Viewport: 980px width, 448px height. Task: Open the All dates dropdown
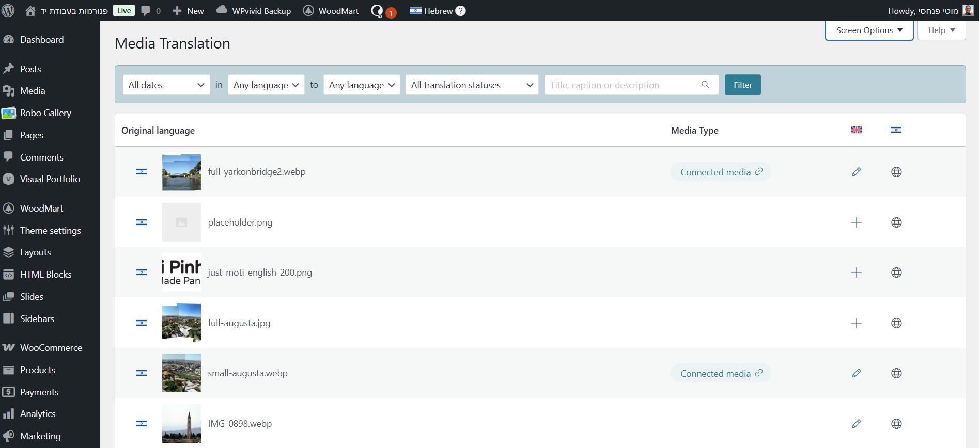[166, 85]
